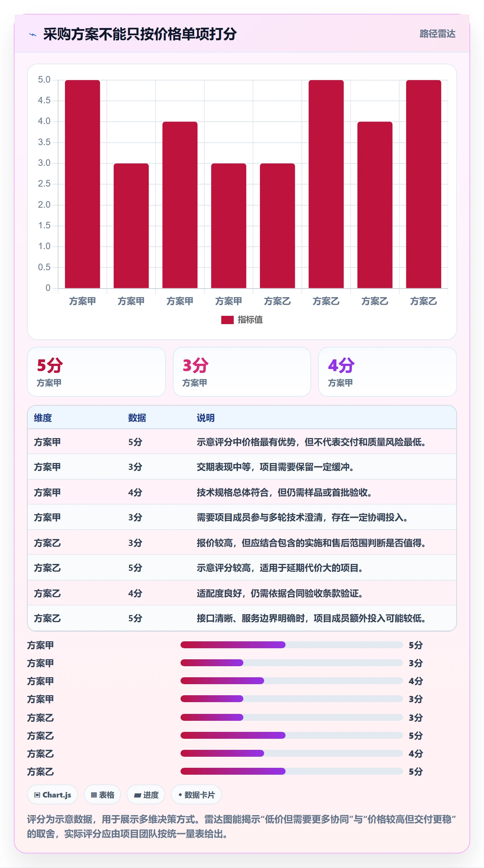This screenshot has height=868, width=484.
Task: Click the 数据 column header
Action: click(x=137, y=418)
